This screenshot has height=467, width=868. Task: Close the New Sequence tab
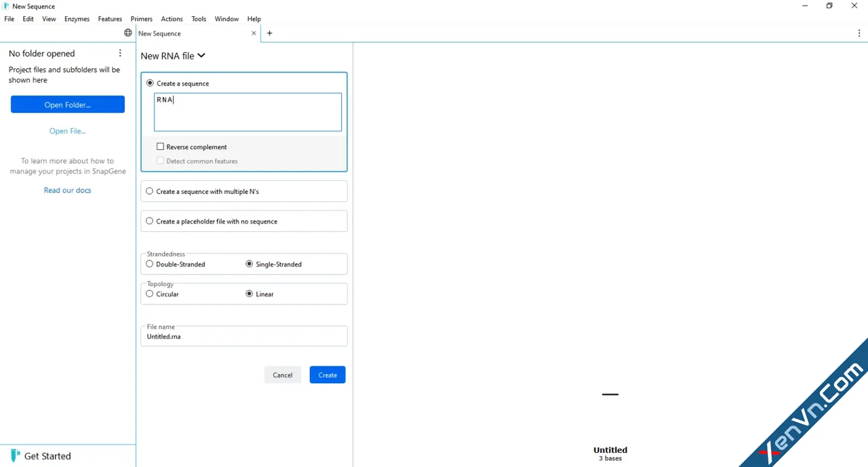pos(254,33)
